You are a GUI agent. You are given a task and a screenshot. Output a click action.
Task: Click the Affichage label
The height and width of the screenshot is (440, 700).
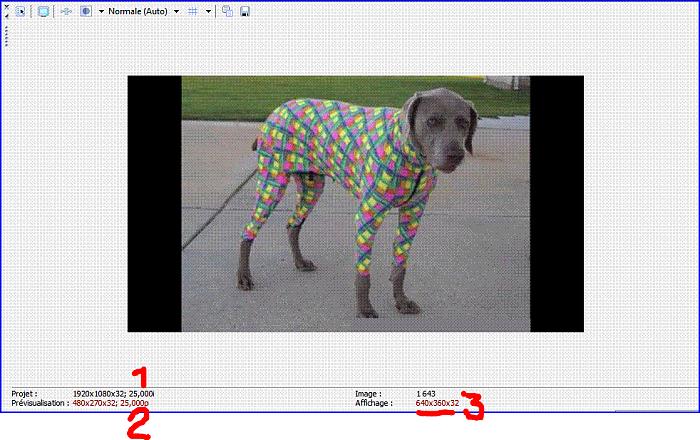point(374,403)
